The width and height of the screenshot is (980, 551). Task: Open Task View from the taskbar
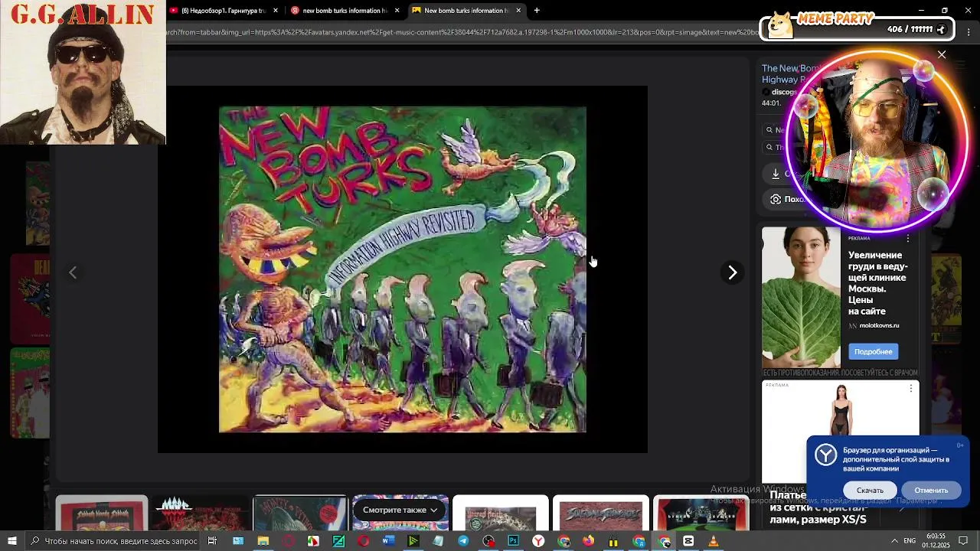212,541
